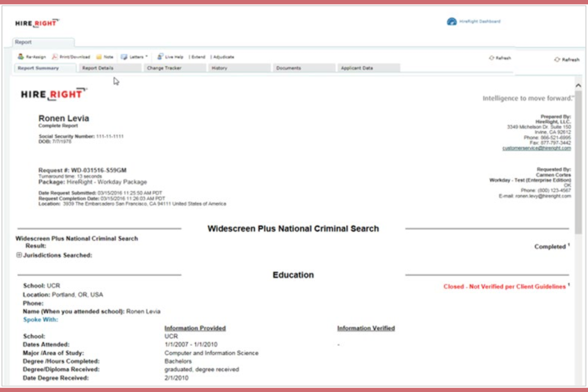Click the Widescreen Plus National Criminal Search heading

click(293, 229)
